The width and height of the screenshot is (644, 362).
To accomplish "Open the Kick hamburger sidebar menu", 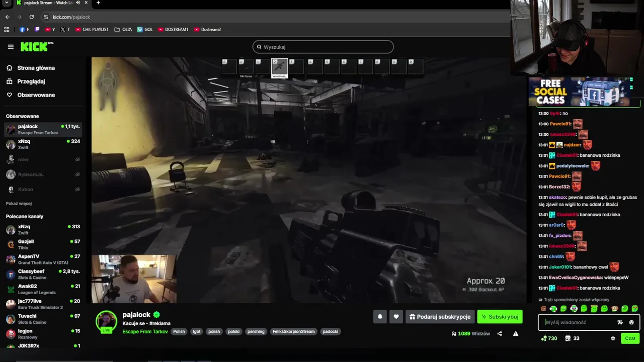I will pos(11,47).
